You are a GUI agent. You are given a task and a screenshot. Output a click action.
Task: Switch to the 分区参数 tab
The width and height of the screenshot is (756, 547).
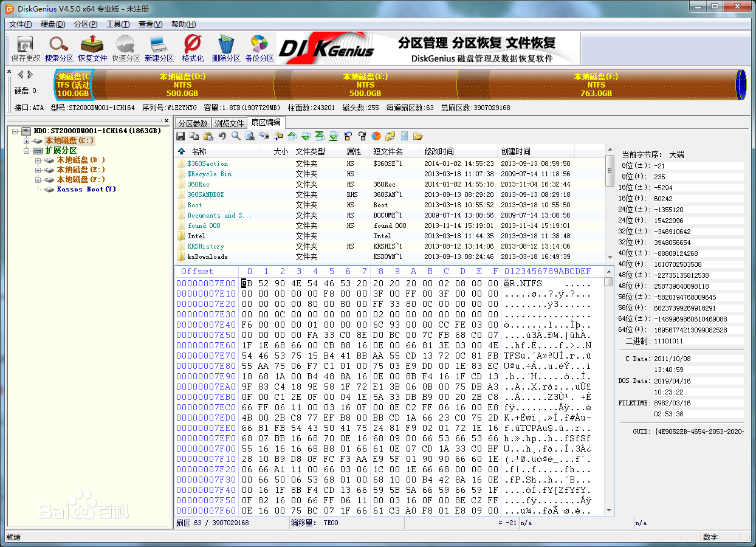pyautogui.click(x=193, y=123)
